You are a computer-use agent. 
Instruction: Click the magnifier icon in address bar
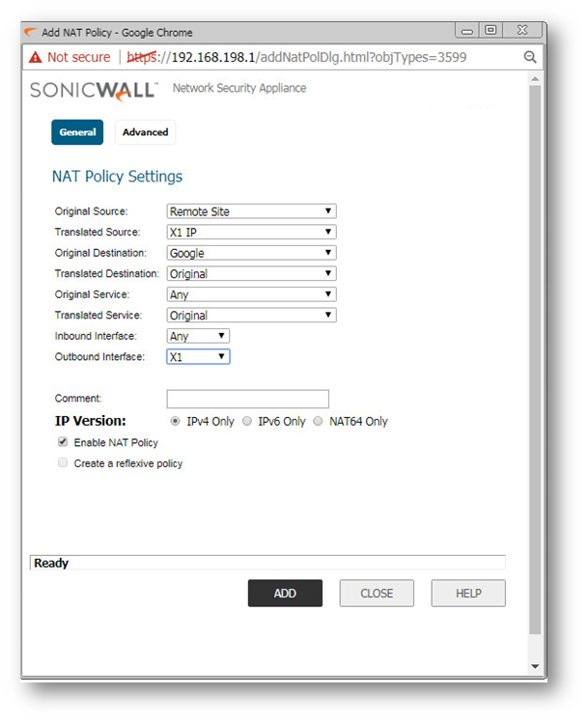529,57
